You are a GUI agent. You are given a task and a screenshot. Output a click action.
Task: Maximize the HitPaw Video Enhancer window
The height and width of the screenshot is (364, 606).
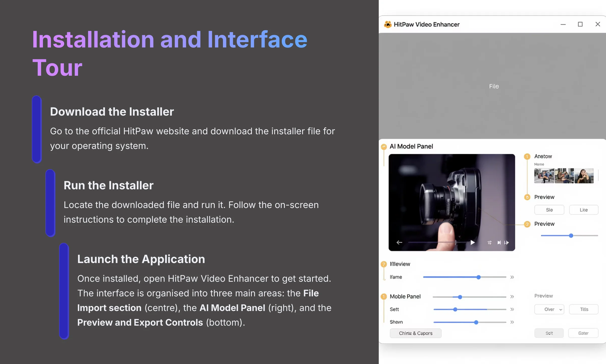[x=580, y=24]
